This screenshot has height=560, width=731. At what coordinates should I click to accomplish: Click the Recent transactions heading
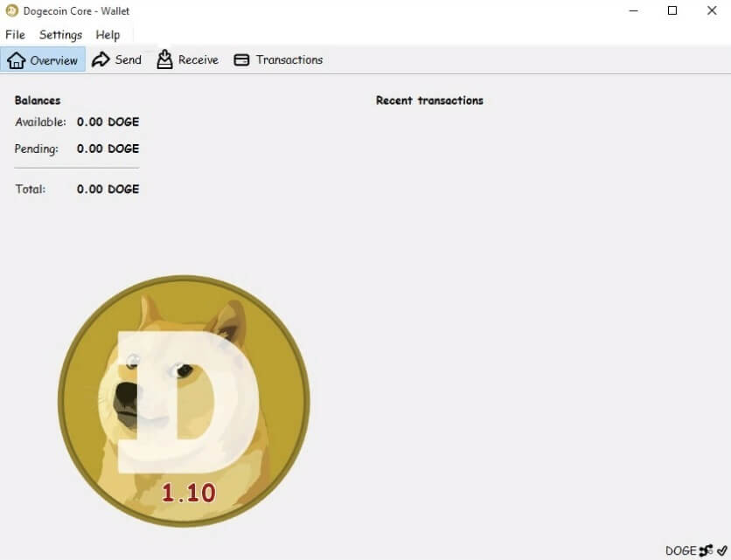(x=429, y=100)
